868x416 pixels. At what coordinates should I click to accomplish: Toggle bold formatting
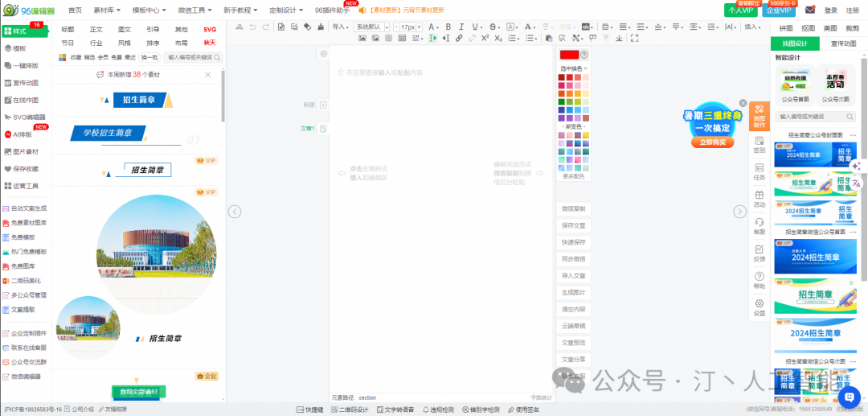(448, 27)
